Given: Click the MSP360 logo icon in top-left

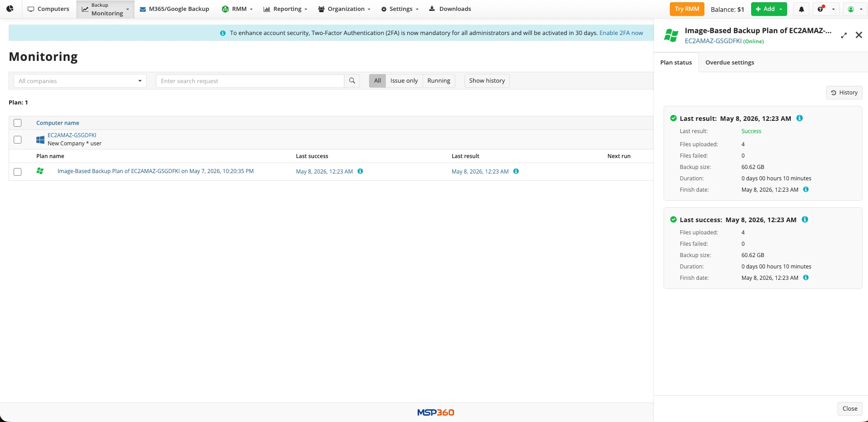Looking at the screenshot, I should 10,9.
